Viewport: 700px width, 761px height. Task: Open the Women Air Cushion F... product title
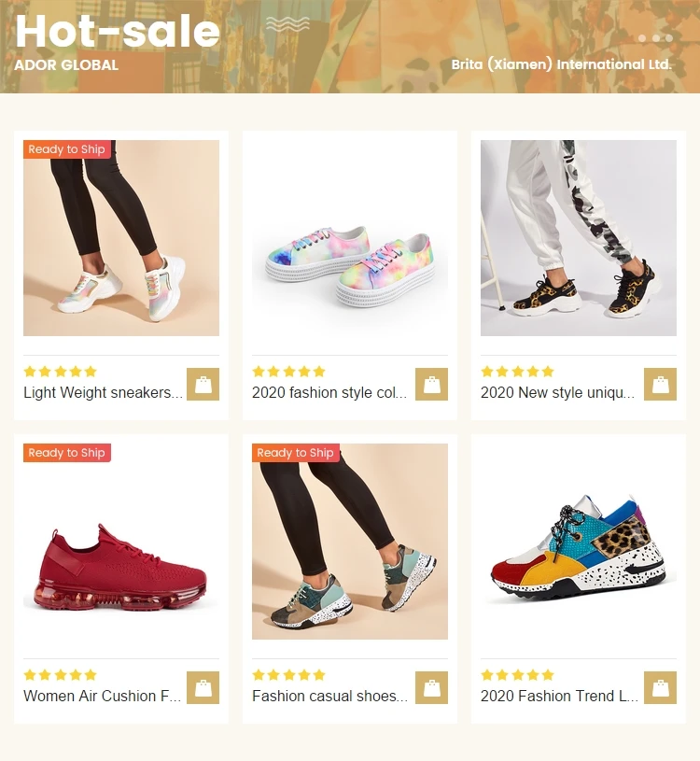pyautogui.click(x=103, y=696)
